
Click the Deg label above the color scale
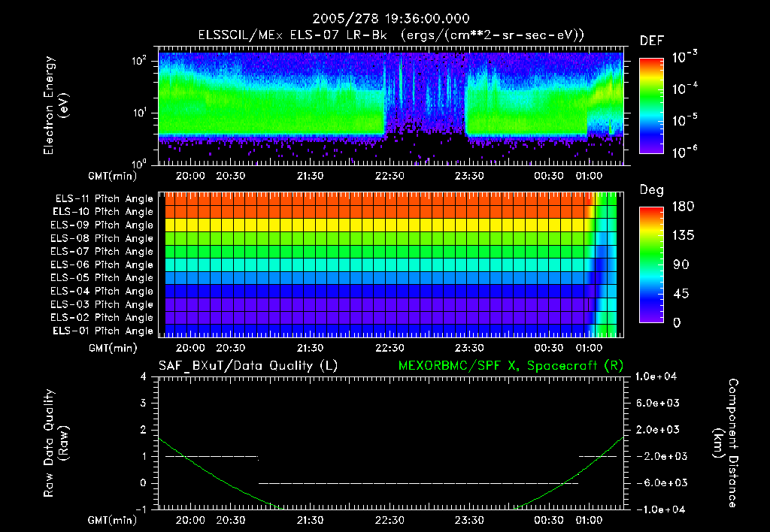click(652, 190)
